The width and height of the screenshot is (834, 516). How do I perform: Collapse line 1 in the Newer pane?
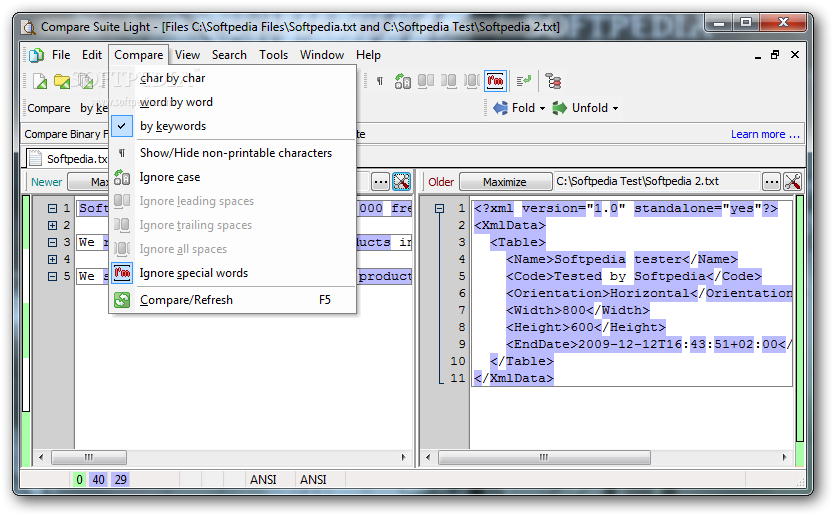(52, 209)
